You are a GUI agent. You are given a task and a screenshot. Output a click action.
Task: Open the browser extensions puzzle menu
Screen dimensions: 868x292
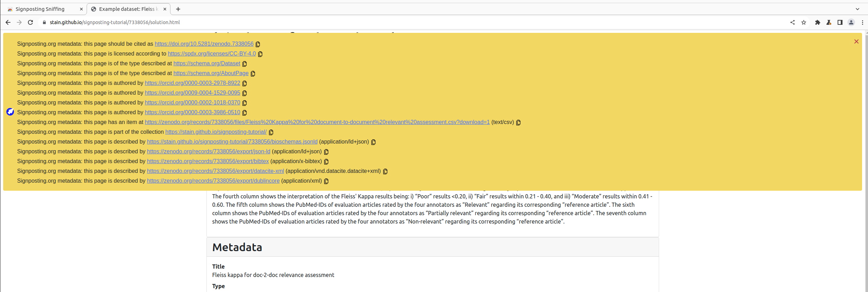pos(818,22)
